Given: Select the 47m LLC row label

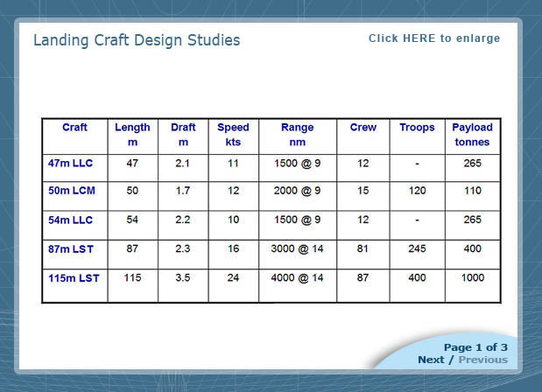Looking at the screenshot, I should [x=70, y=164].
